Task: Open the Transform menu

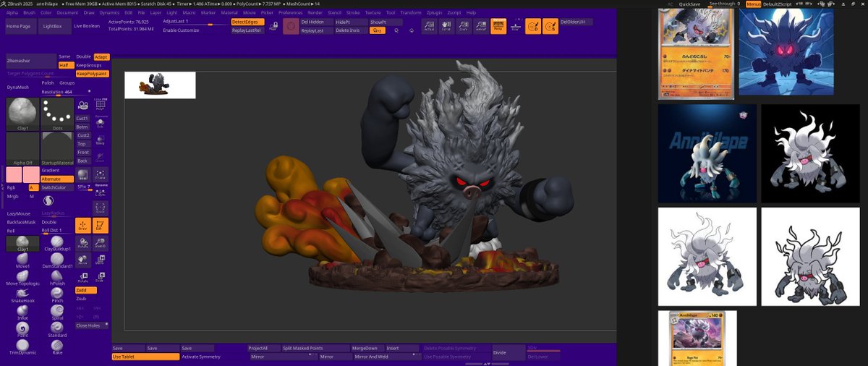Action: tap(410, 12)
